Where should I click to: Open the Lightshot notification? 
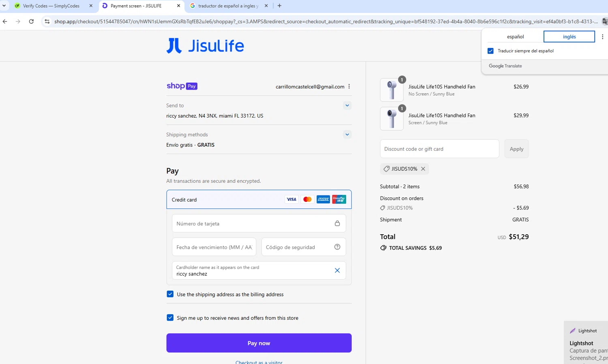pyautogui.click(x=586, y=343)
